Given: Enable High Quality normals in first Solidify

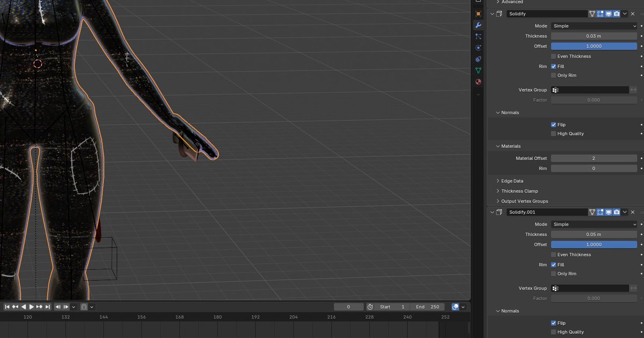Looking at the screenshot, I should [553, 134].
